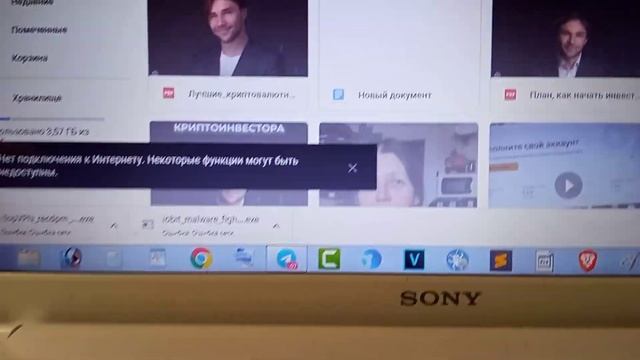Open Хранилище in the sidebar

pos(36,98)
